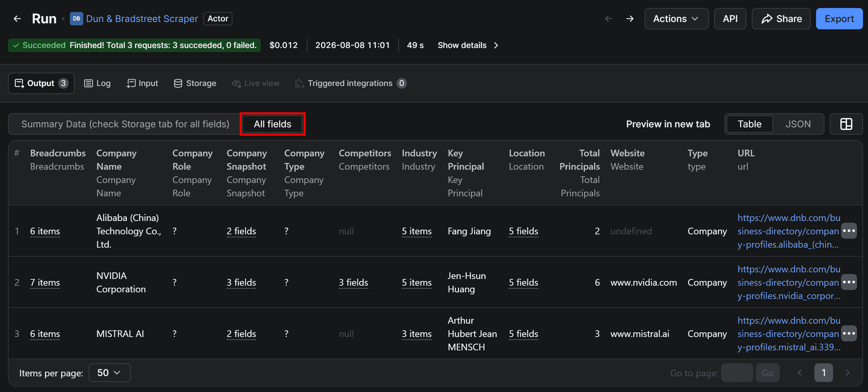Click the Go button
This screenshot has width=868, height=392.
point(767,373)
